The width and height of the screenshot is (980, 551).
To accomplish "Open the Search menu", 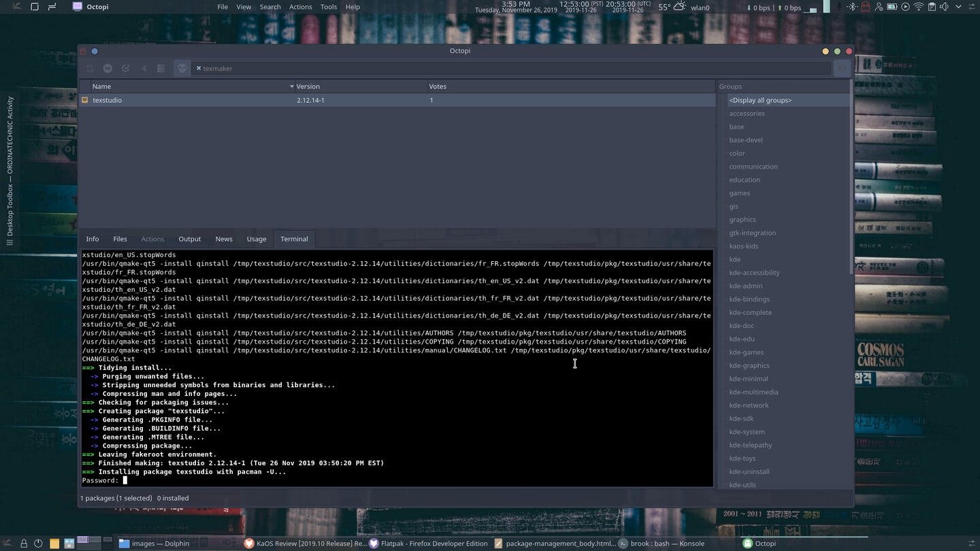I will [270, 7].
